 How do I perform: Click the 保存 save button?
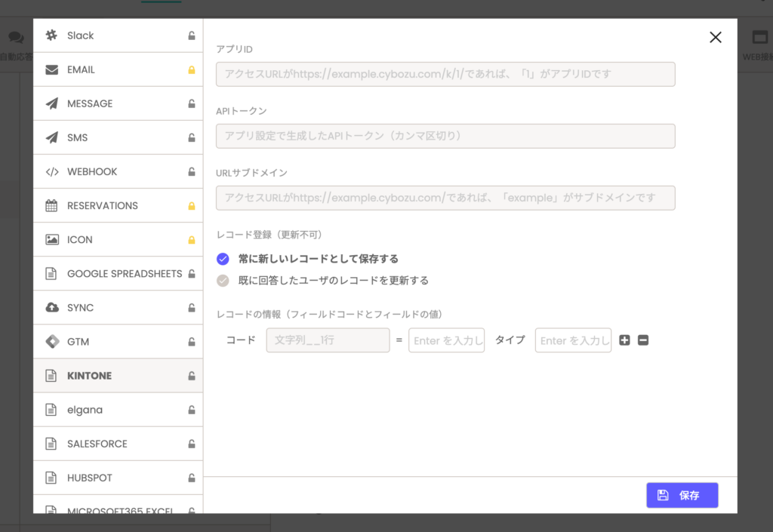(682, 495)
